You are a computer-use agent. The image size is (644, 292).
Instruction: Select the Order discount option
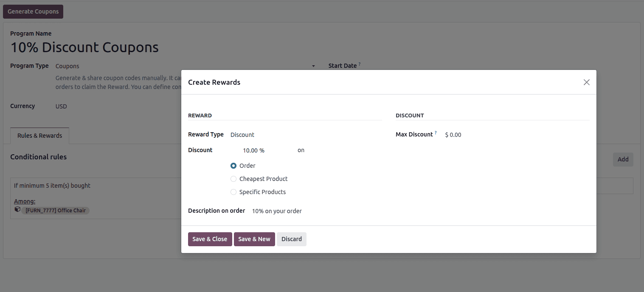[x=233, y=166]
